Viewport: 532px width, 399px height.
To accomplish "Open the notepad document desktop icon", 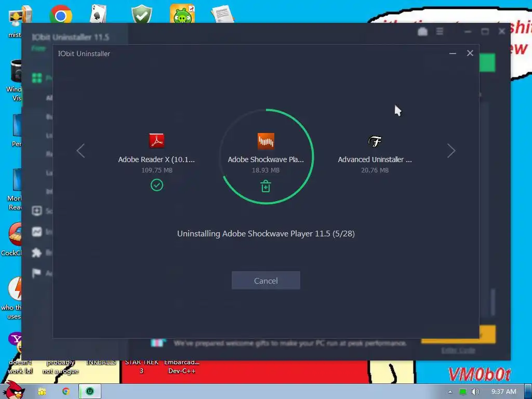I will tap(222, 14).
